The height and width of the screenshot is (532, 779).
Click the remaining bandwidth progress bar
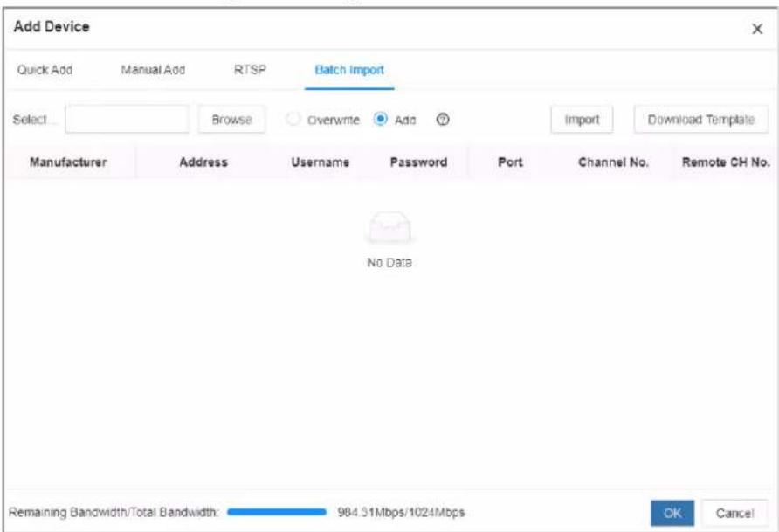click(x=277, y=512)
